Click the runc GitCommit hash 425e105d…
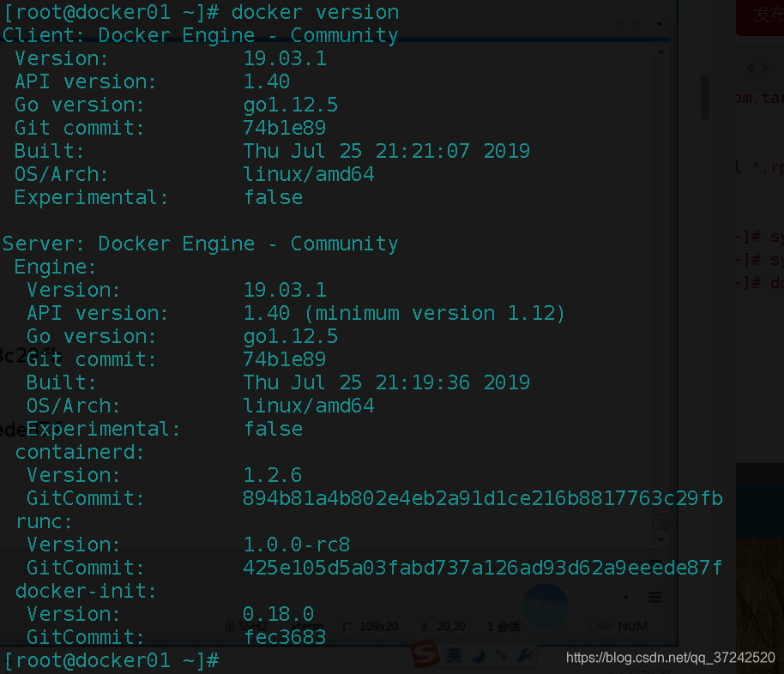784x674 pixels. pos(483,568)
